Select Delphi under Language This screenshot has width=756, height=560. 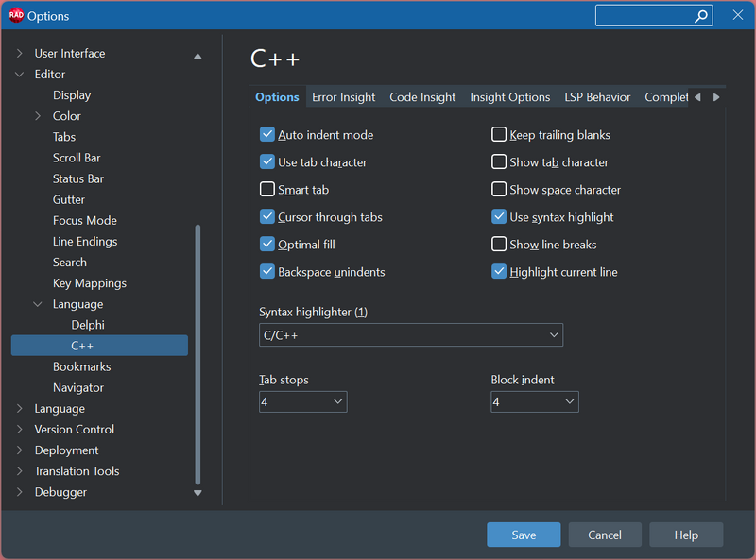click(x=88, y=325)
